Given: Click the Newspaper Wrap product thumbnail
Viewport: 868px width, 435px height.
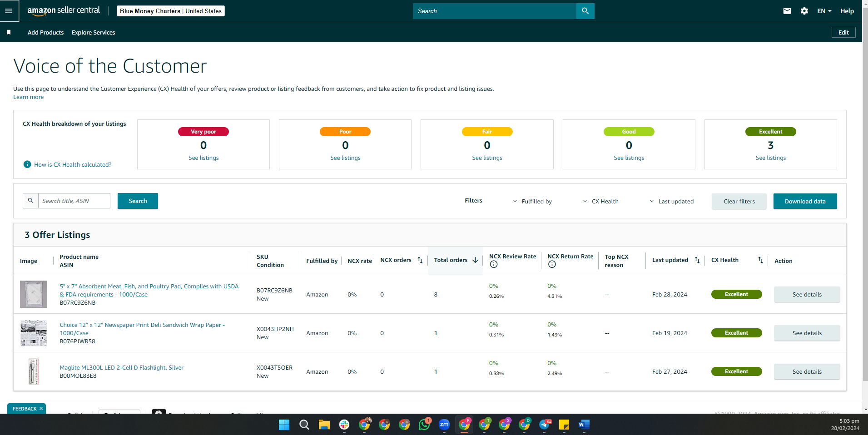Looking at the screenshot, I should pos(34,333).
